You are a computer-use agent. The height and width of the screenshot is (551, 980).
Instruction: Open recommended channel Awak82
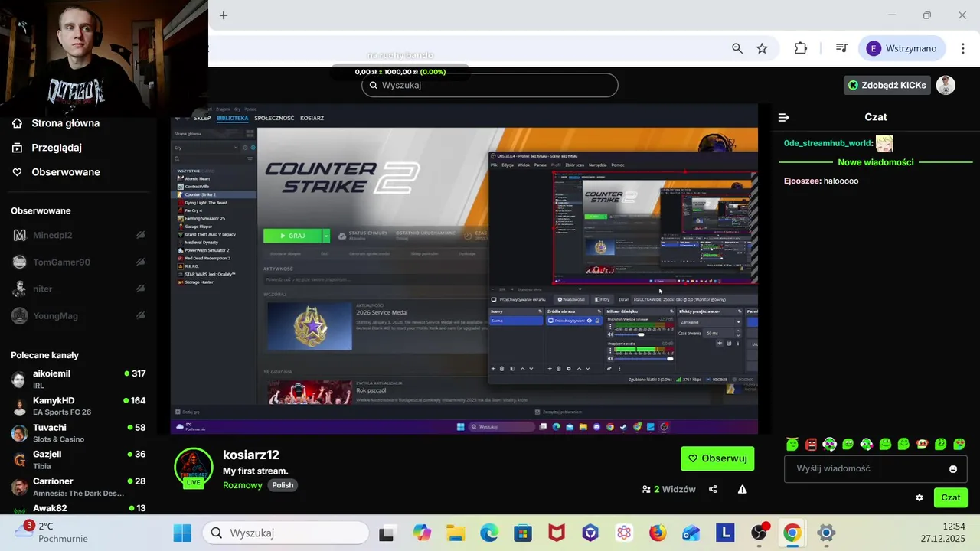(78, 508)
